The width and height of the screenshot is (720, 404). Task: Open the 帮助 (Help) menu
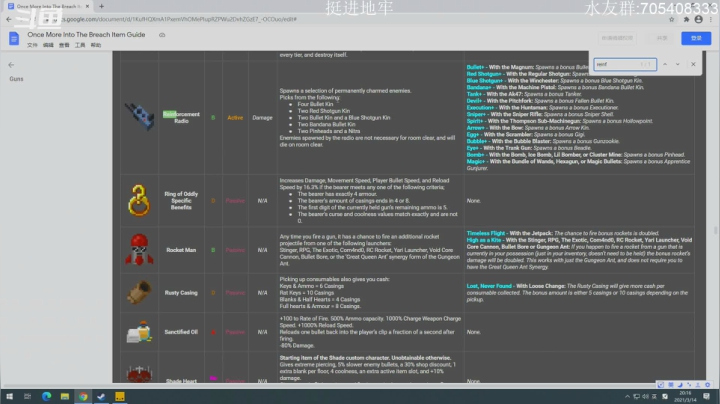(x=96, y=45)
